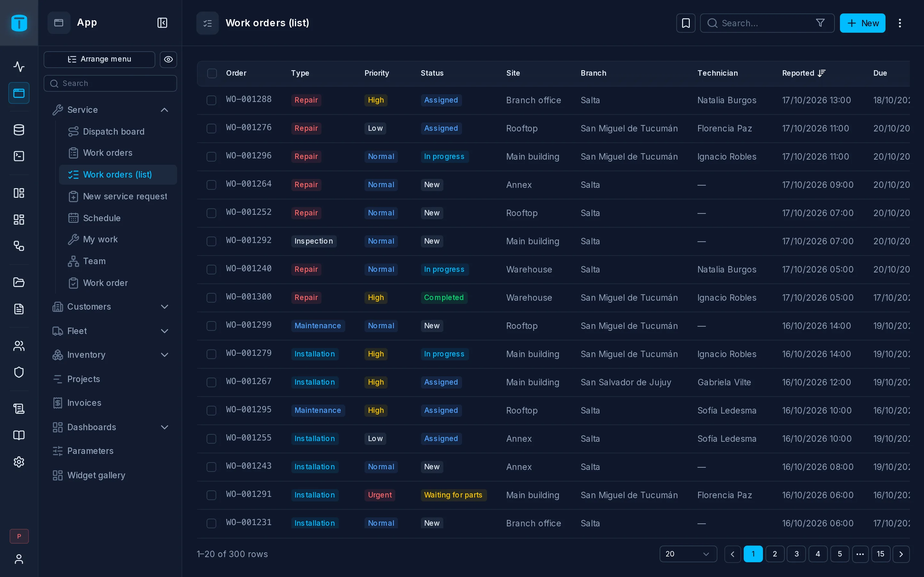Go to page 3 of results

[x=796, y=554]
